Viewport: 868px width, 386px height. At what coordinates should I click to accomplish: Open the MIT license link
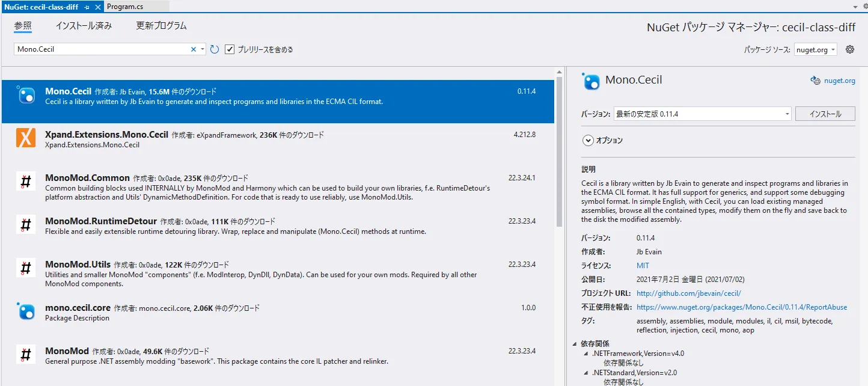(643, 265)
